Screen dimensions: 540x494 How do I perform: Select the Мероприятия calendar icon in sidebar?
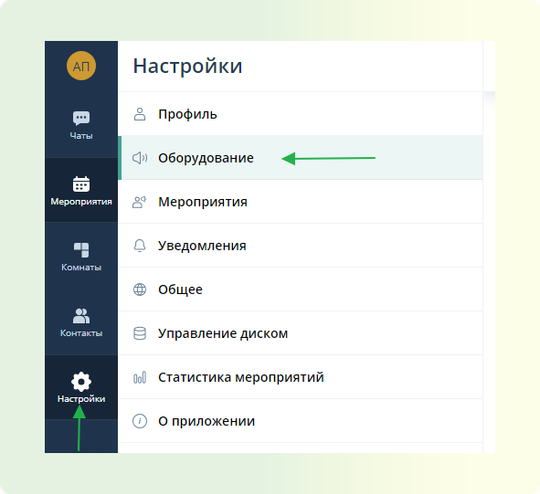click(x=81, y=184)
